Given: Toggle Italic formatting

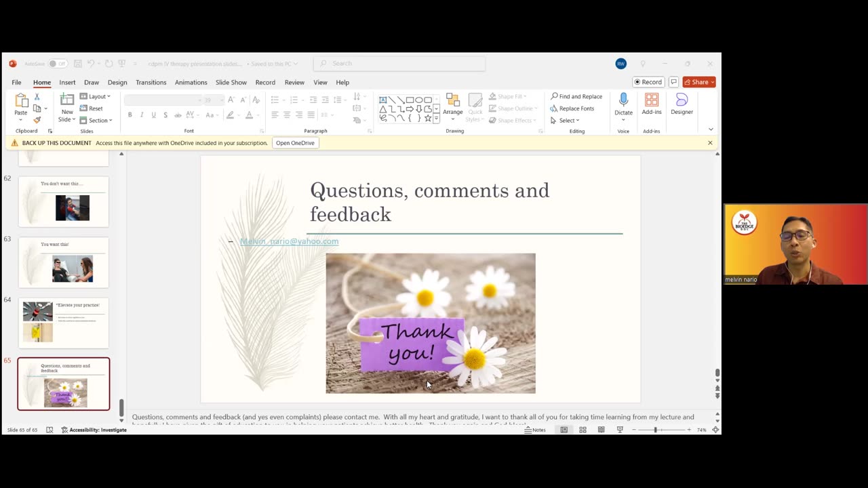Looking at the screenshot, I should [142, 115].
